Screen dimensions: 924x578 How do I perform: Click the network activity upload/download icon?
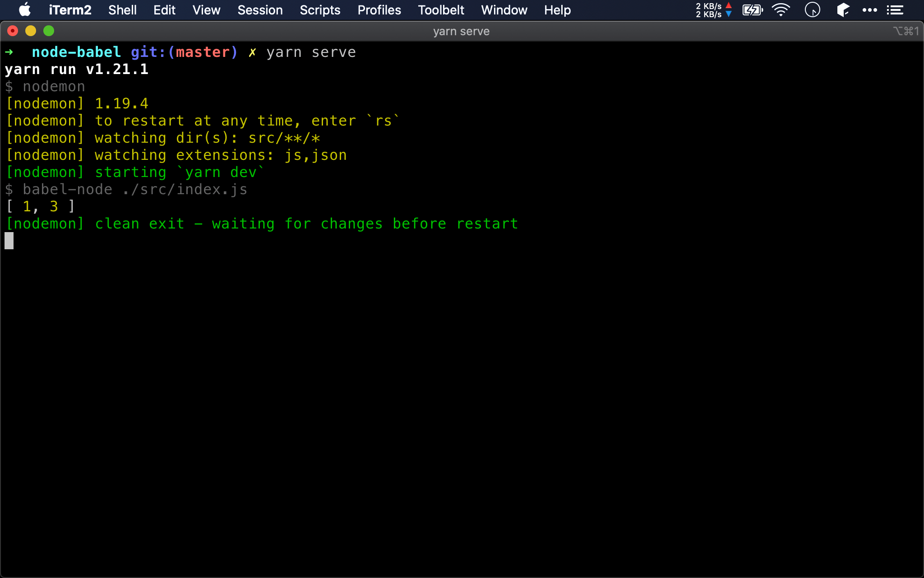click(x=713, y=9)
